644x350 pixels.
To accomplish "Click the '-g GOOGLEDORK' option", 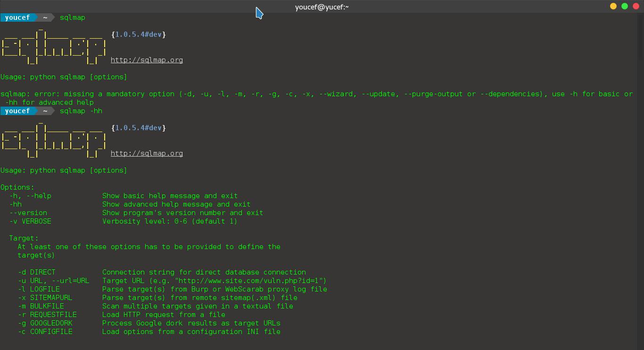I will tap(45, 323).
